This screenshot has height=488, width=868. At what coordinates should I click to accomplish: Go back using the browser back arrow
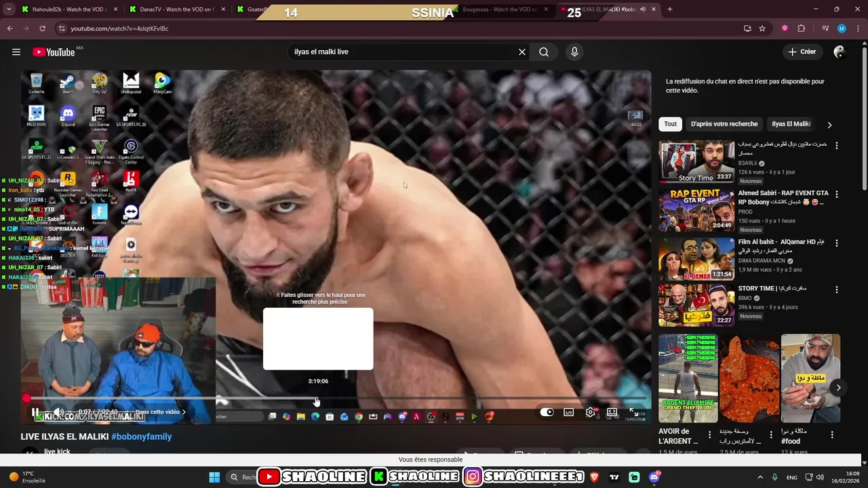coord(9,28)
